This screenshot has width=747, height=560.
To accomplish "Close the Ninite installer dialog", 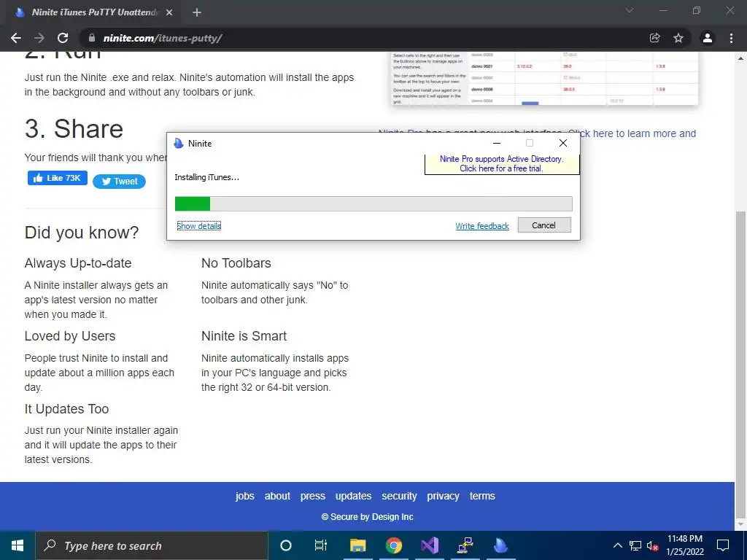I will (562, 144).
